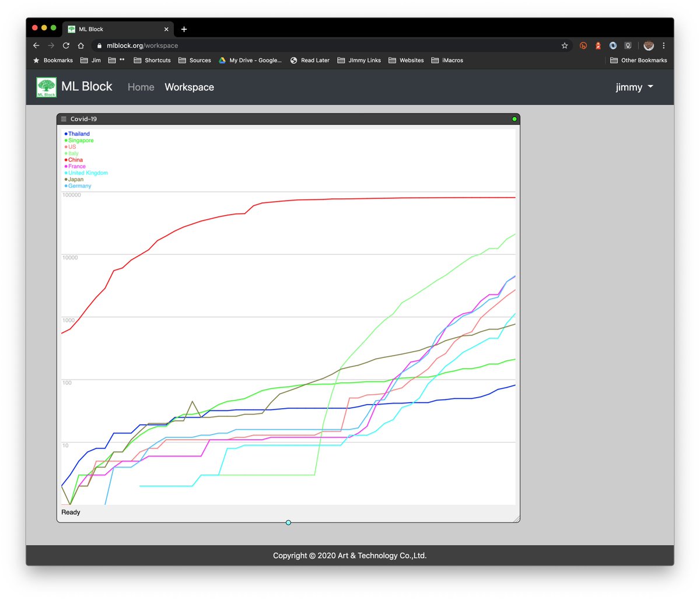Close the ML Block browser tab
This screenshot has height=600, width=700.
pos(166,29)
